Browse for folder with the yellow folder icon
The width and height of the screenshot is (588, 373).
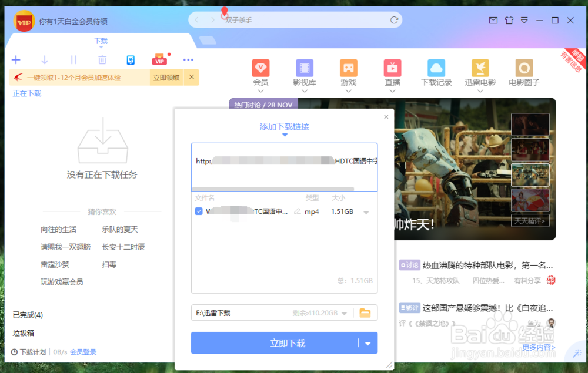[x=365, y=312]
